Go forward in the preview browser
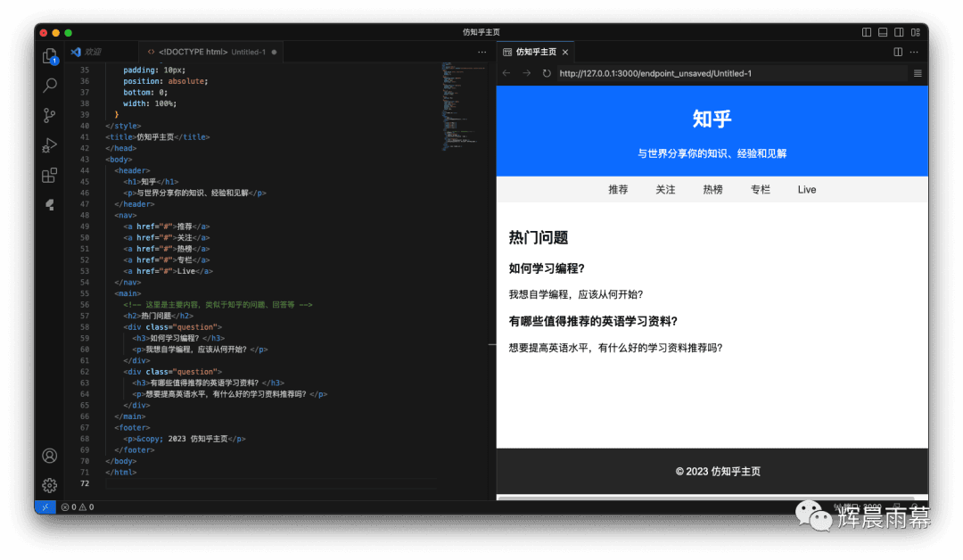The width and height of the screenshot is (963, 560). [526, 73]
